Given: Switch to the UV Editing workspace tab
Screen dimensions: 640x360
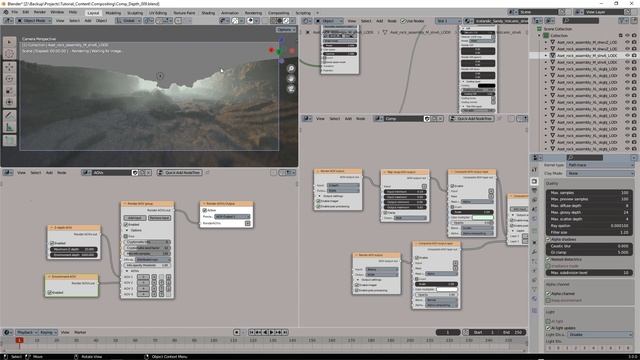Looking at the screenshot, I should [158, 13].
